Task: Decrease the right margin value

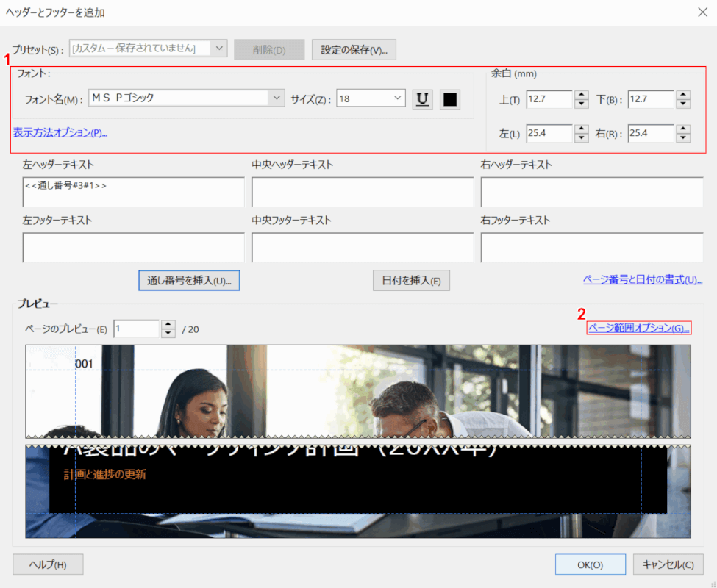Action: [683, 137]
